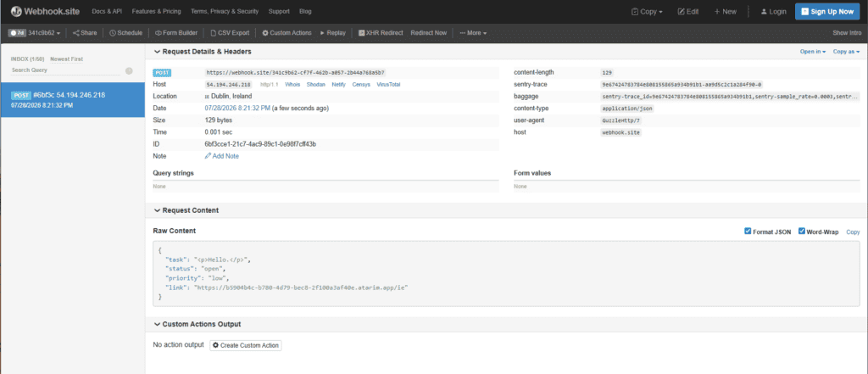
Task: Click the application/json content-type value
Action: tap(628, 109)
